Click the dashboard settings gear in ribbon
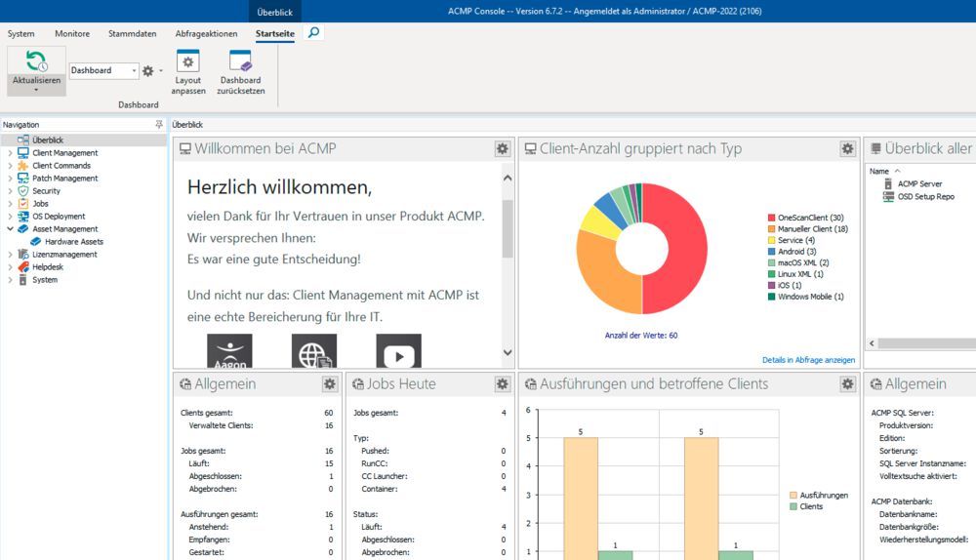 point(147,71)
